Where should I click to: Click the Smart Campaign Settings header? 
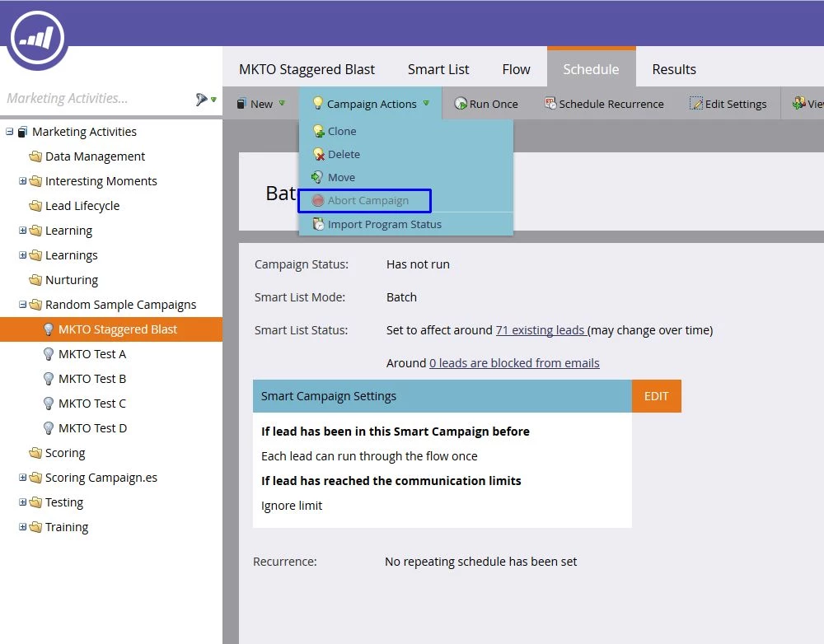[x=442, y=396]
